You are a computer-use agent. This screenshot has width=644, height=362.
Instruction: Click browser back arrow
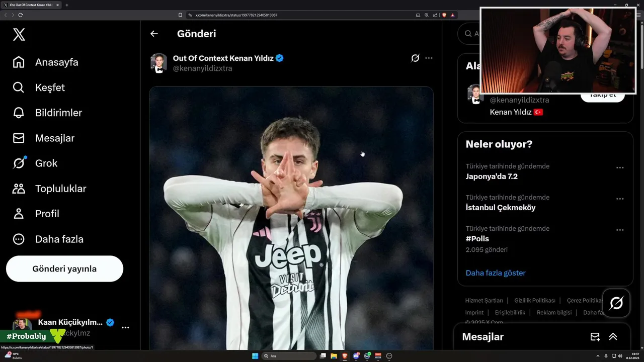tap(6, 15)
